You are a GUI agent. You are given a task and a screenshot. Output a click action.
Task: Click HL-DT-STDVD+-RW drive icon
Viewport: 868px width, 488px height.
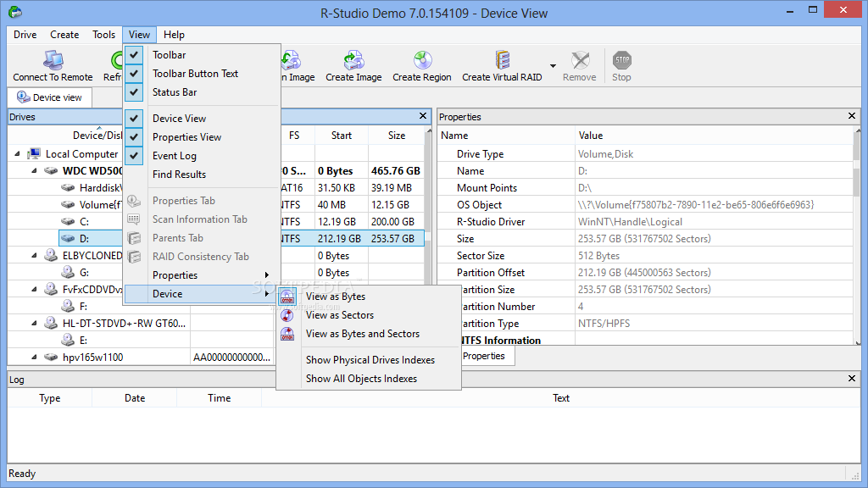pyautogui.click(x=51, y=323)
